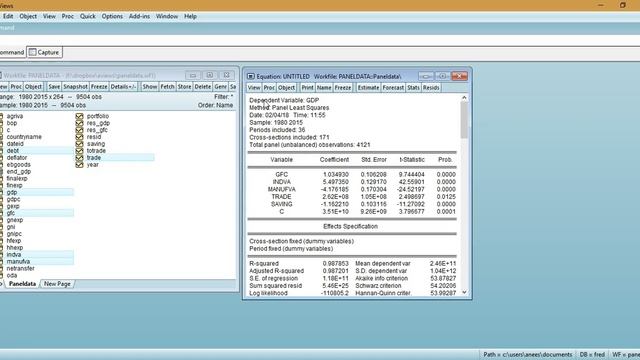Click View in the Equation window toolbar

click(x=253, y=88)
